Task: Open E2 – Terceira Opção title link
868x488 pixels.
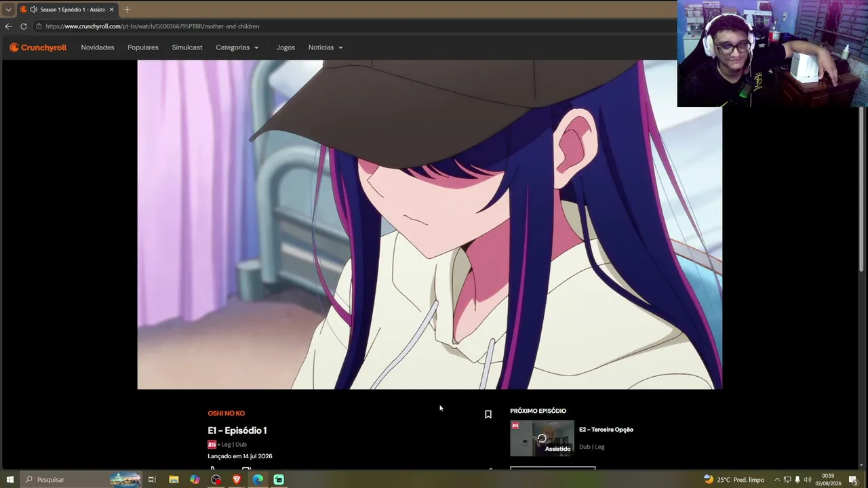Action: (x=606, y=430)
